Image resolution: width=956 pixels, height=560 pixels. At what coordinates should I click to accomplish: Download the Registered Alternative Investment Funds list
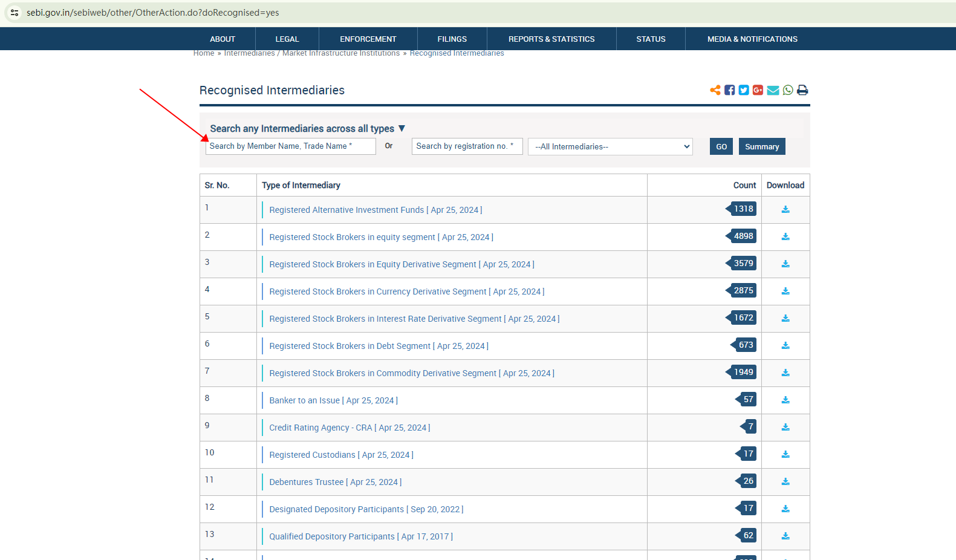tap(785, 209)
